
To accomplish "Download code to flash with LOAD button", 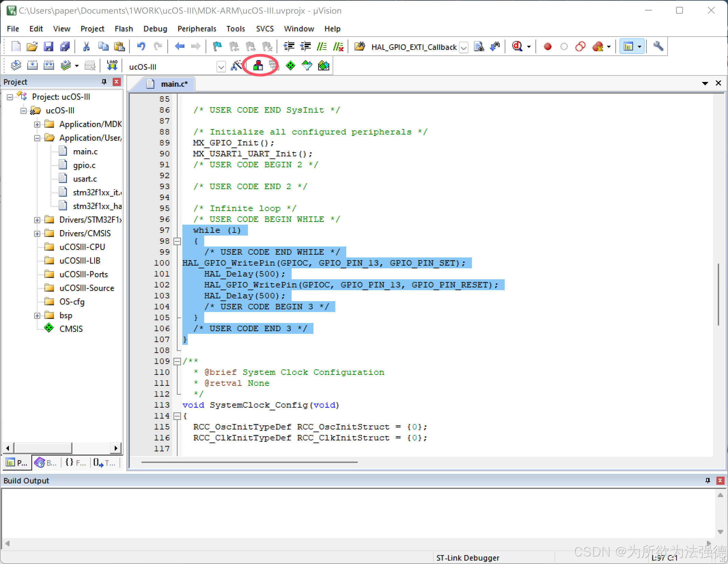I will (x=112, y=65).
